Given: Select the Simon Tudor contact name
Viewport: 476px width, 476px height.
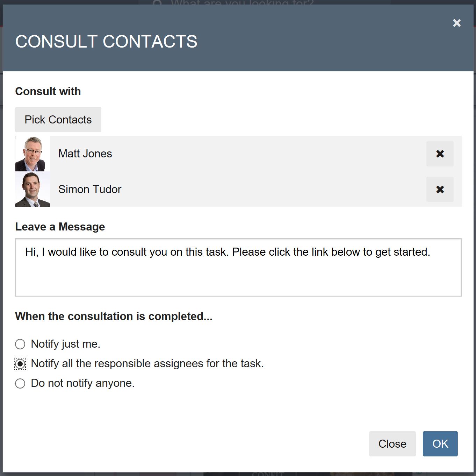Looking at the screenshot, I should click(89, 189).
